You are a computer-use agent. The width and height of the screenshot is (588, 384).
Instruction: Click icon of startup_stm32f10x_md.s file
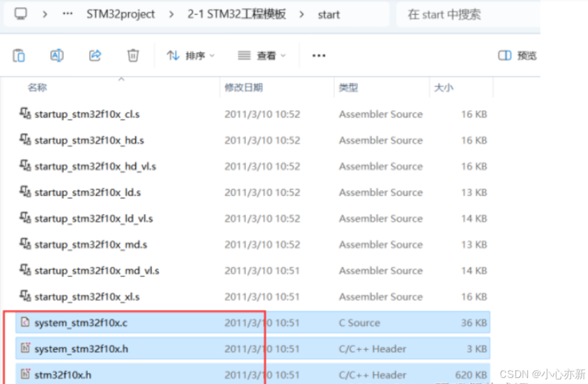click(25, 243)
